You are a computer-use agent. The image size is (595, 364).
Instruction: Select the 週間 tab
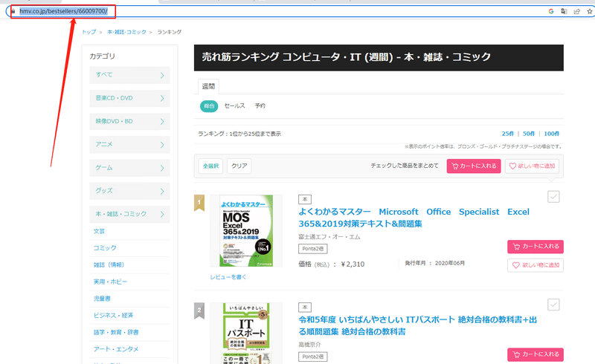[x=208, y=86]
